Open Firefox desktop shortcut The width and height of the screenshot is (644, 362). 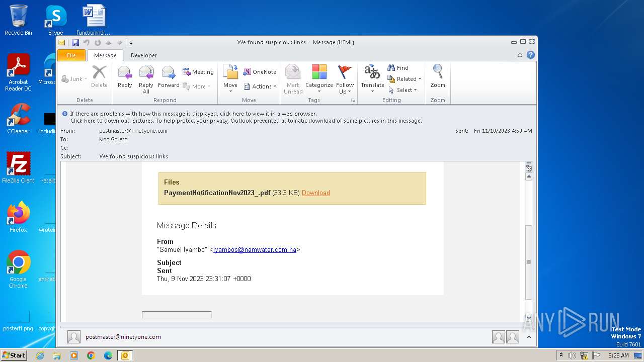pyautogui.click(x=18, y=217)
